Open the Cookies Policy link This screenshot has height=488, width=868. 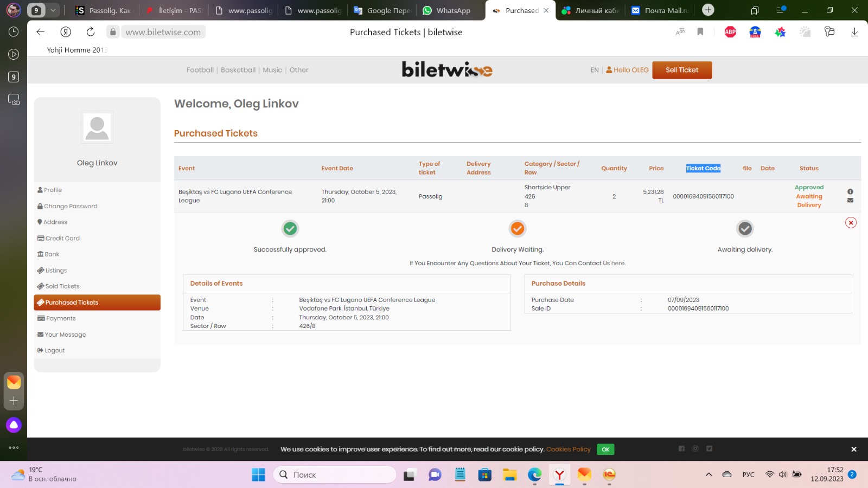568,450
